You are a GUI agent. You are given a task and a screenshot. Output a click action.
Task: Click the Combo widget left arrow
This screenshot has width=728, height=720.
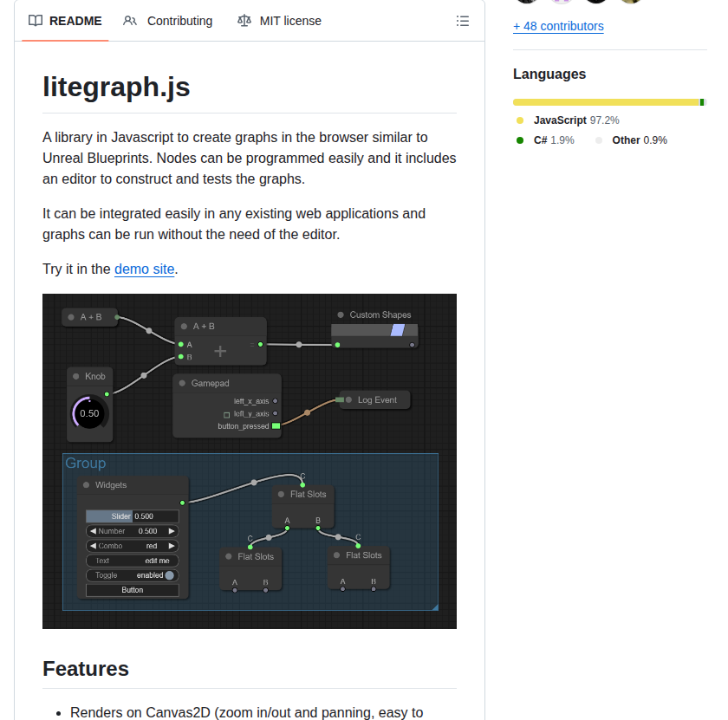pyautogui.click(x=94, y=546)
